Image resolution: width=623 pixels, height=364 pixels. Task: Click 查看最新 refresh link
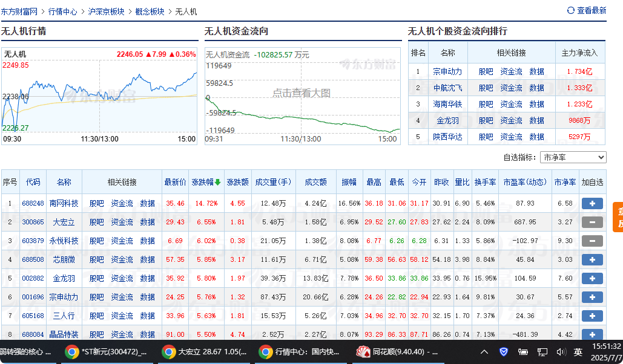click(592, 10)
